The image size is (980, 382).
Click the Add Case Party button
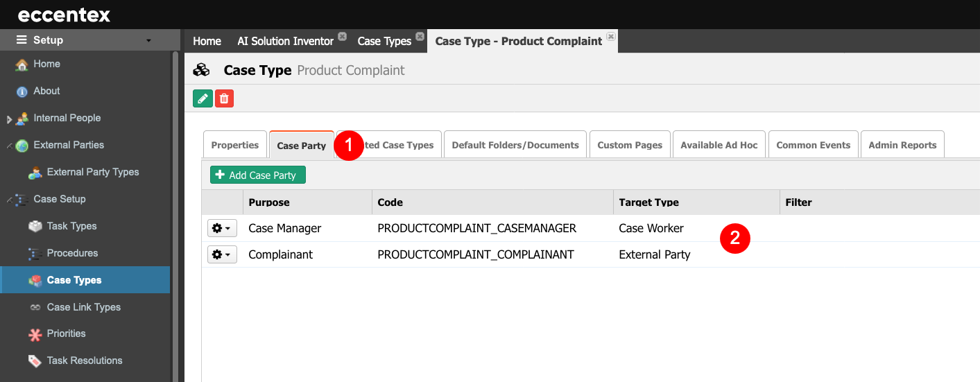tap(258, 175)
